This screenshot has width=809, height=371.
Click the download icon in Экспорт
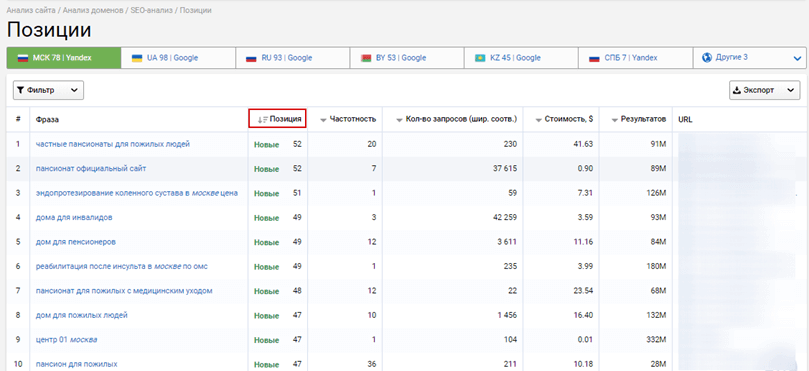(737, 90)
